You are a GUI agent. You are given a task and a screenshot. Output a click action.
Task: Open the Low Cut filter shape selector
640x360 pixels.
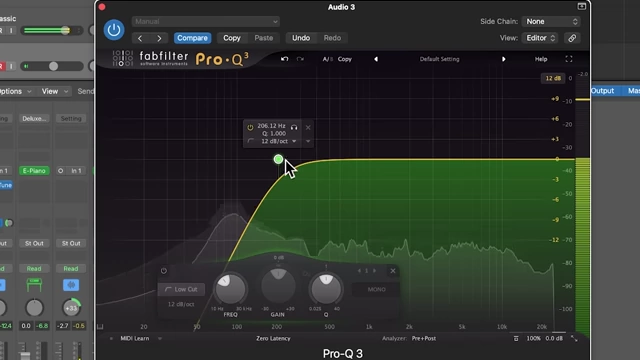tap(181, 289)
